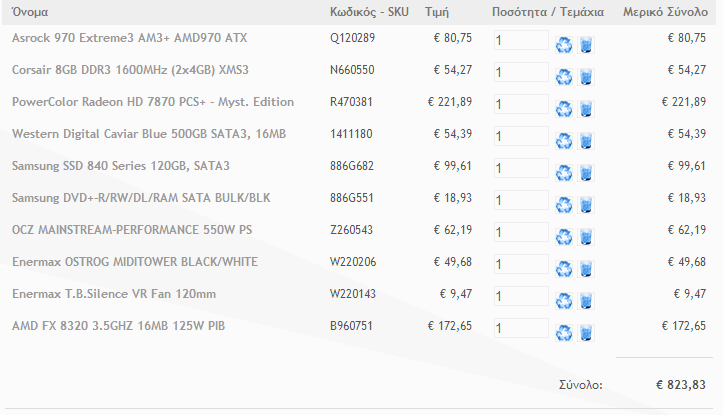Click trash icon for Western Digital Caviar Blue
The image size is (723, 415).
tap(586, 141)
